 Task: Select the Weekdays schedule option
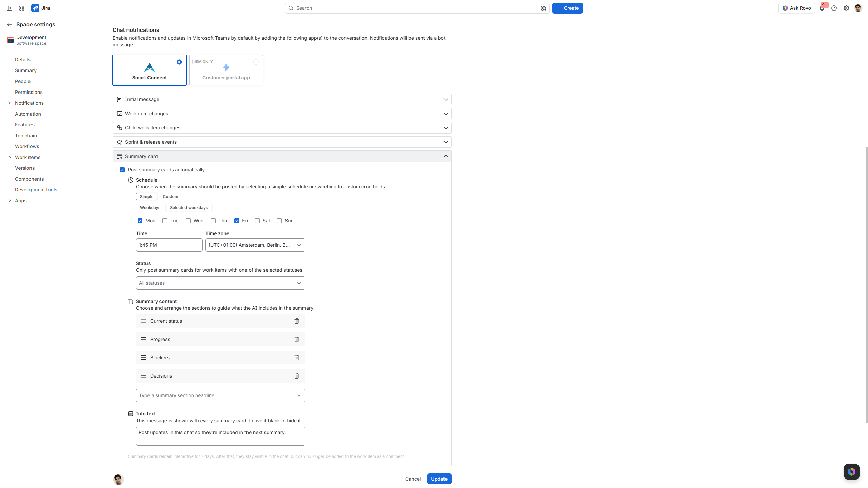(150, 208)
